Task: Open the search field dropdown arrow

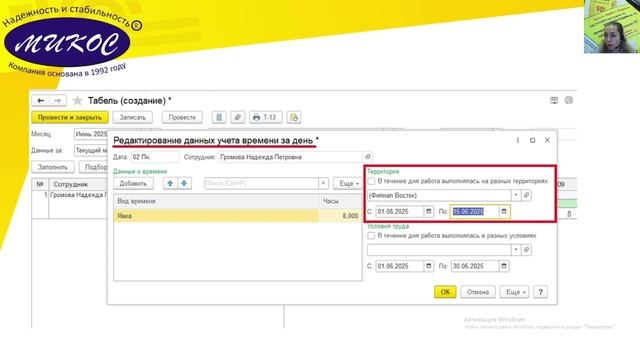Action: [x=323, y=184]
